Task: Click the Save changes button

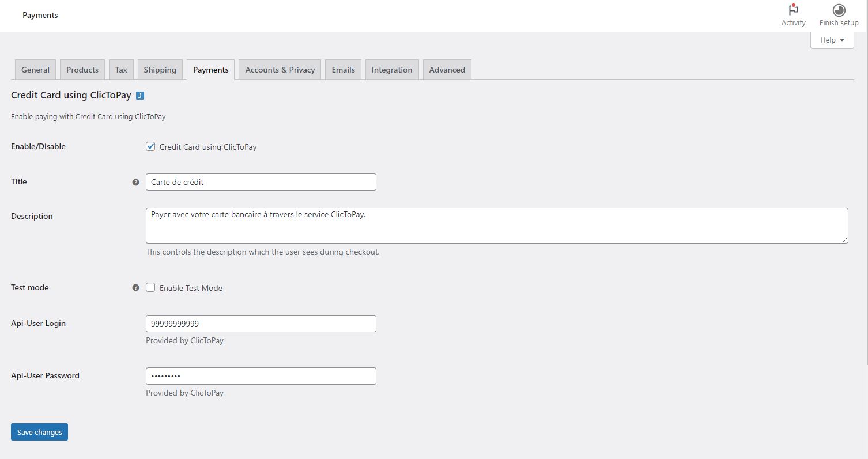Action: point(39,432)
